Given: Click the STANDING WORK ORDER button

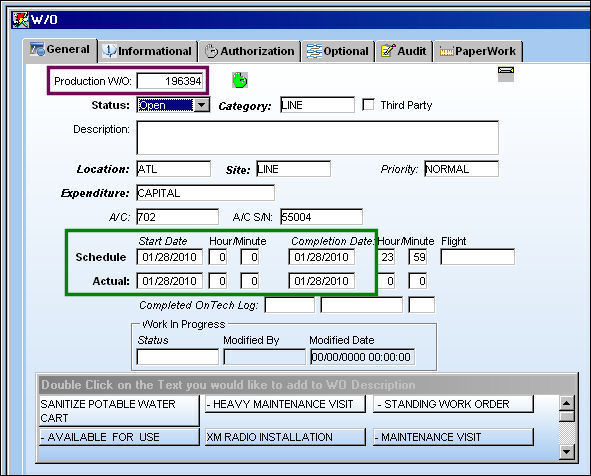Looking at the screenshot, I should 453,404.
